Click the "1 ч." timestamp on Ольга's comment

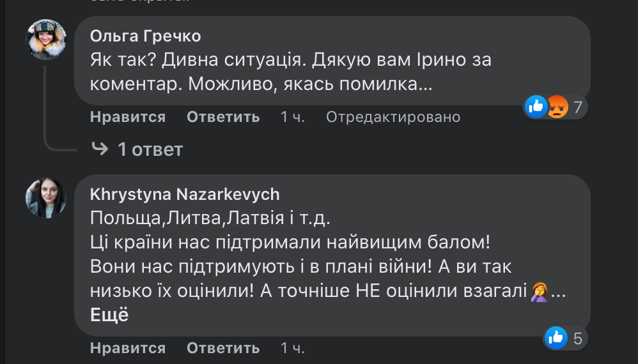293,117
